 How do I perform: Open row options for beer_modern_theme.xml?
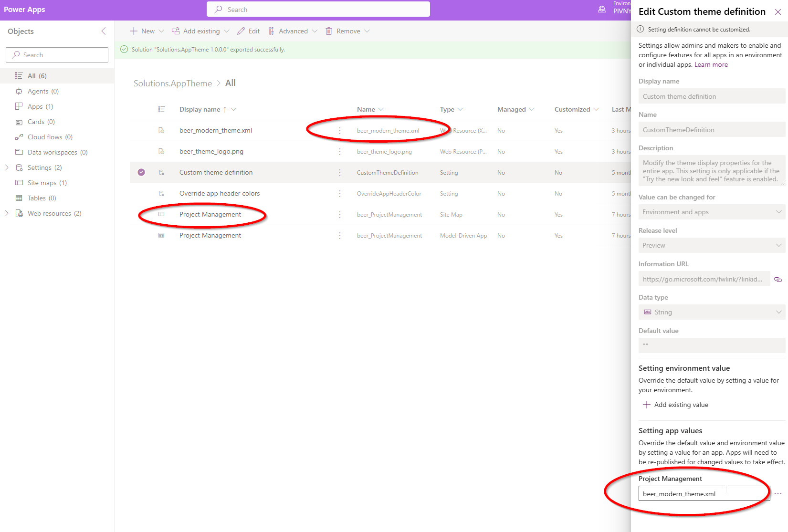[x=340, y=130]
